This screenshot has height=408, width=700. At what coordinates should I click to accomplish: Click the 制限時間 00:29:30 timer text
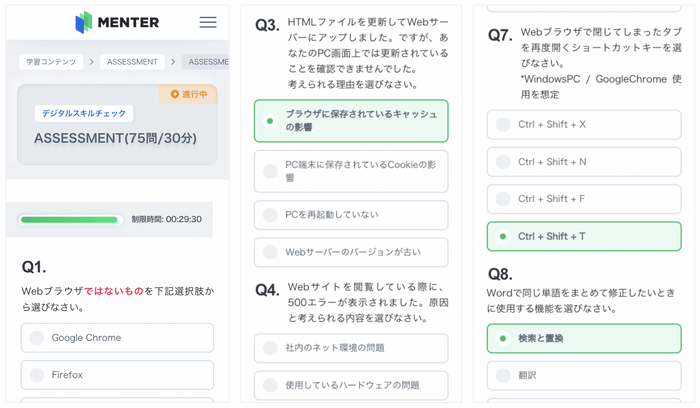(x=167, y=219)
